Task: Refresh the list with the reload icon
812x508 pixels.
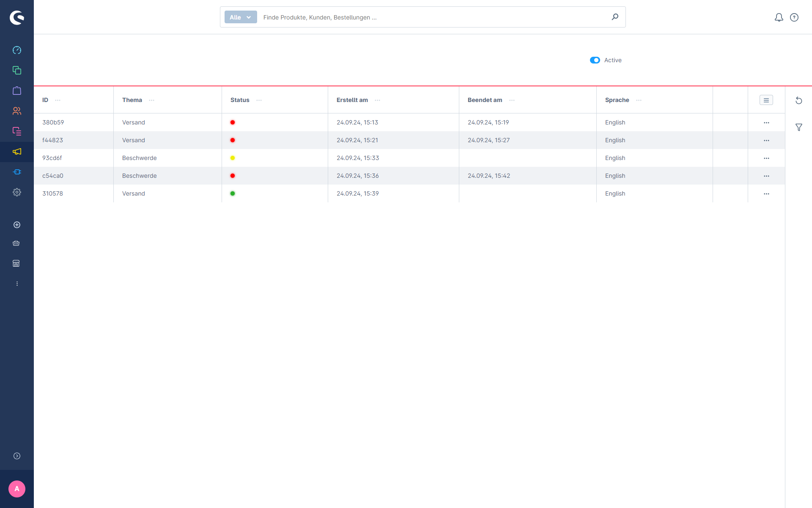Action: click(799, 100)
